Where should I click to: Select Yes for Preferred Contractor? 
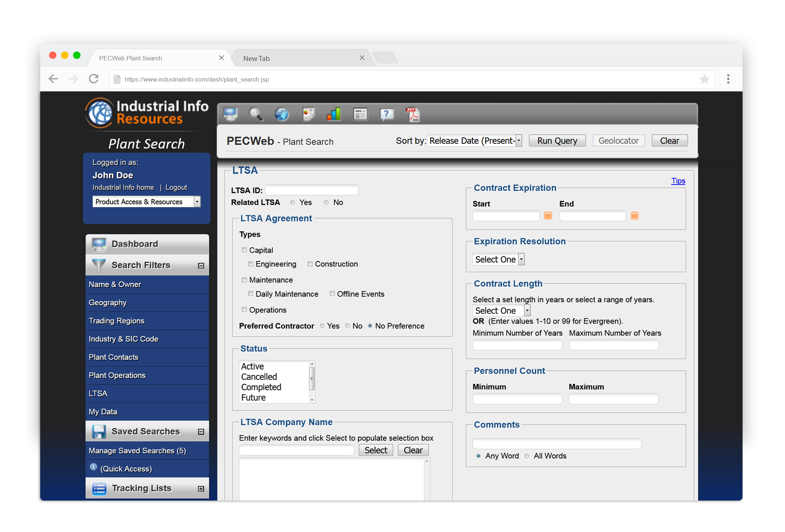pos(322,326)
